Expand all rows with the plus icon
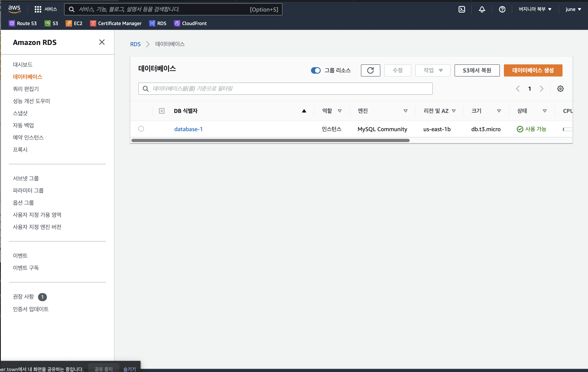This screenshot has width=588, height=372. [162, 111]
